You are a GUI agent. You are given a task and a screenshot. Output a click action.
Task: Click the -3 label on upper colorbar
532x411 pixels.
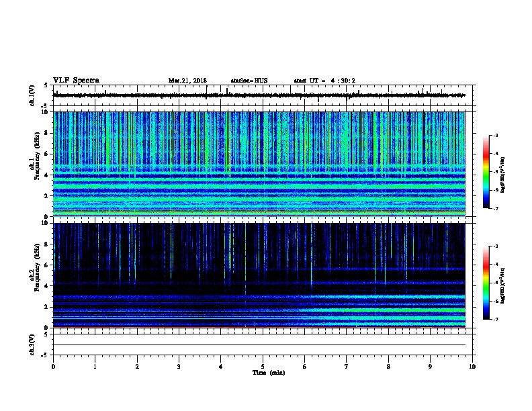[x=496, y=136]
